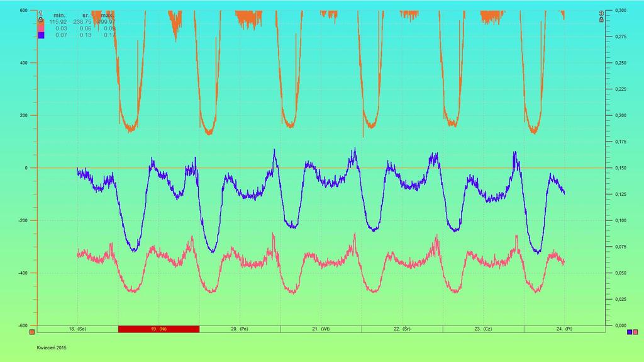Select the axis 3 number marker

601,13
